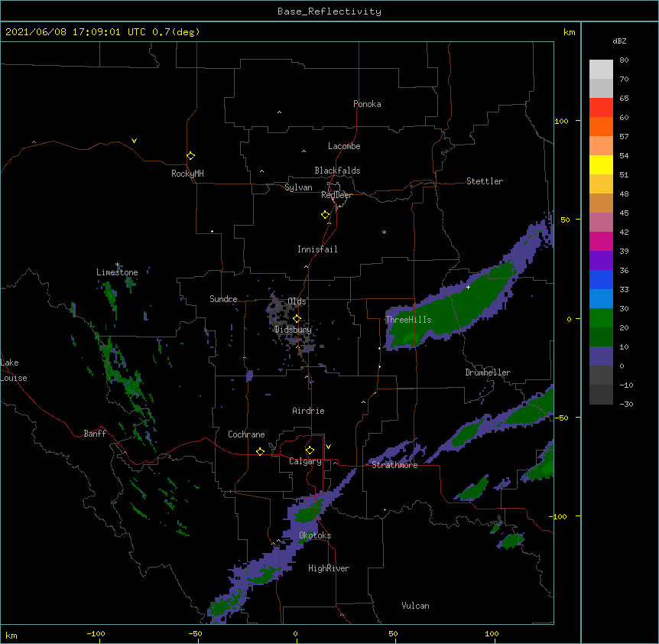Select the slate purple swatch below legend value 10
This screenshot has height=644, width=659.
601,356
